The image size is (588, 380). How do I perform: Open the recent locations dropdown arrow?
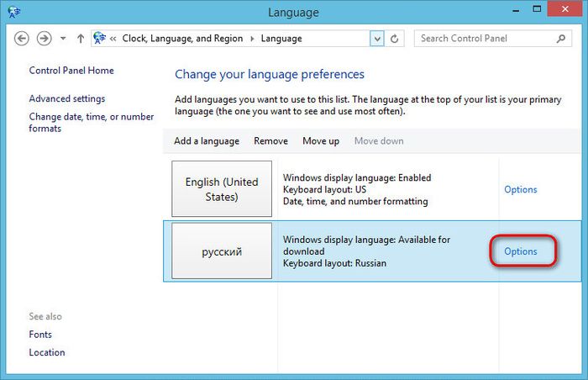(64, 39)
